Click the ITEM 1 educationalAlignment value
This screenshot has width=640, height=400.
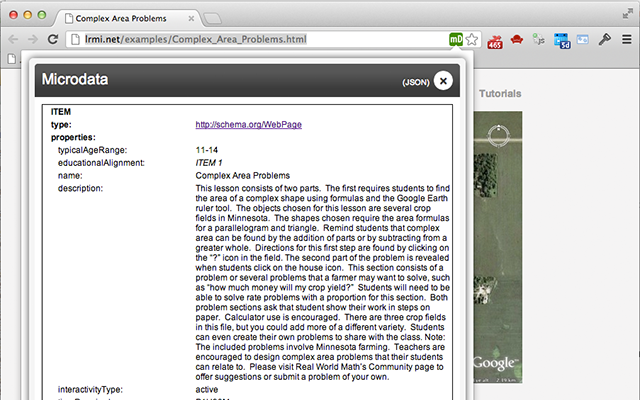pos(209,163)
